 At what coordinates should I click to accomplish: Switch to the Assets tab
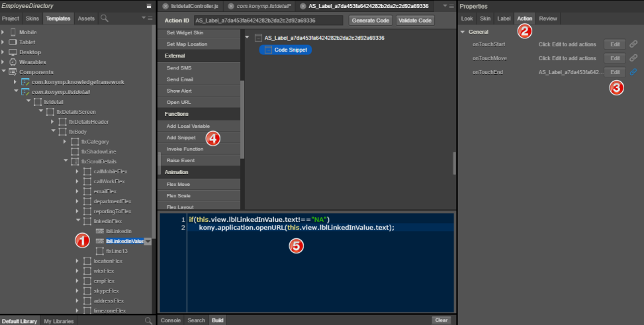click(x=86, y=18)
